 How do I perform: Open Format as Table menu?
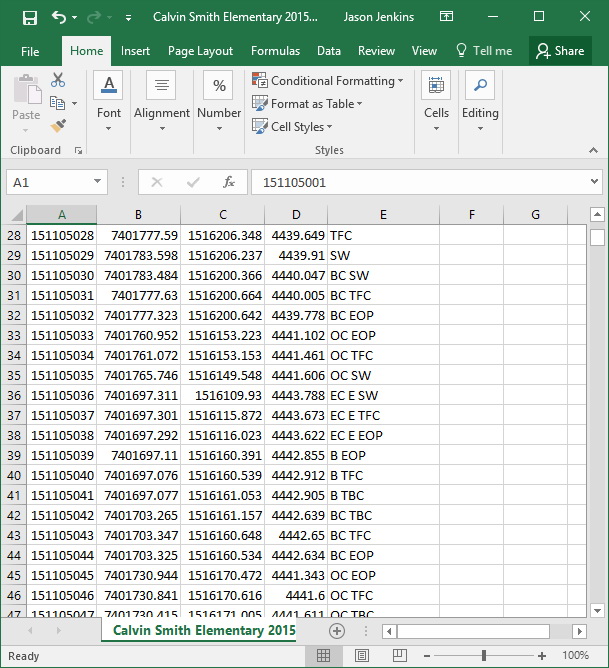(x=307, y=104)
